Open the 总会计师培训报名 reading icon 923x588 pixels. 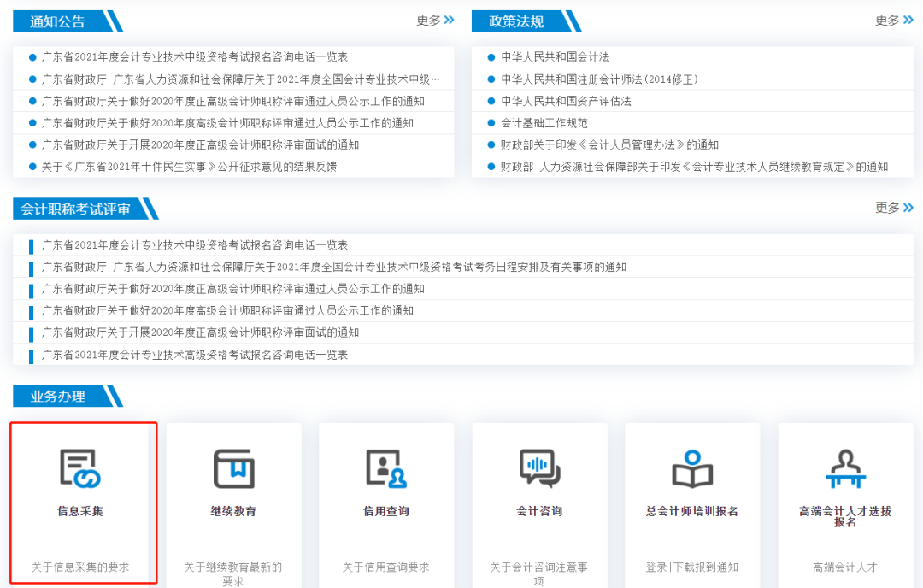pos(691,468)
